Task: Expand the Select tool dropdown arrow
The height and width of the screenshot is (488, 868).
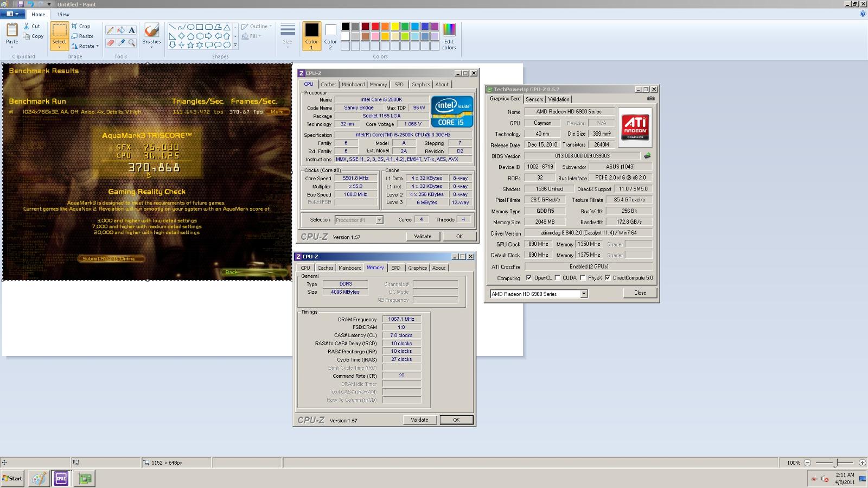Action: 59,47
